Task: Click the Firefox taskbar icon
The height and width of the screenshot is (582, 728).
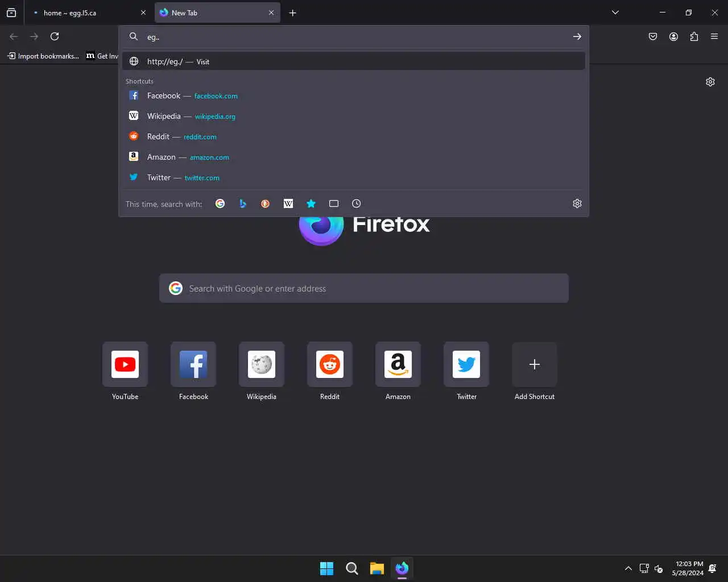Action: click(402, 568)
